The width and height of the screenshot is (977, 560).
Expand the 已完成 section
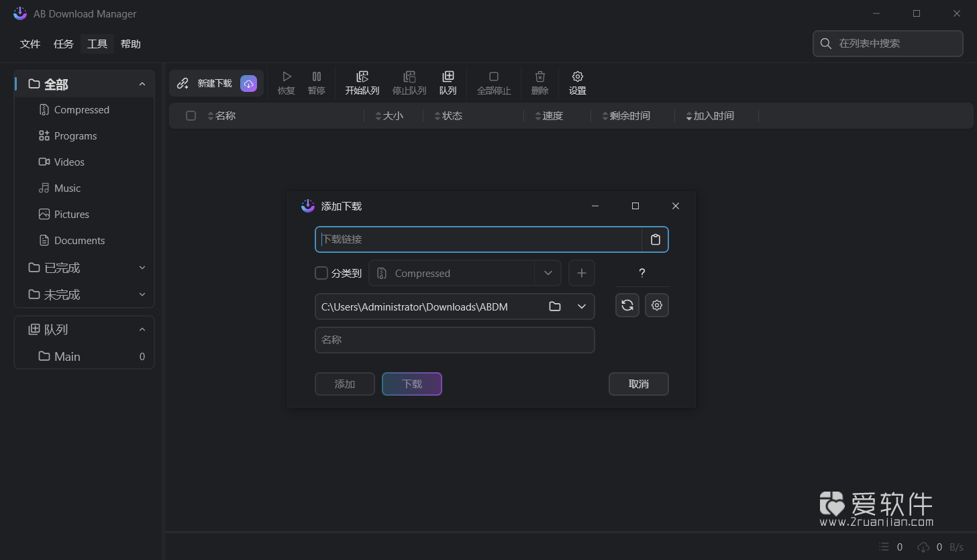click(85, 268)
